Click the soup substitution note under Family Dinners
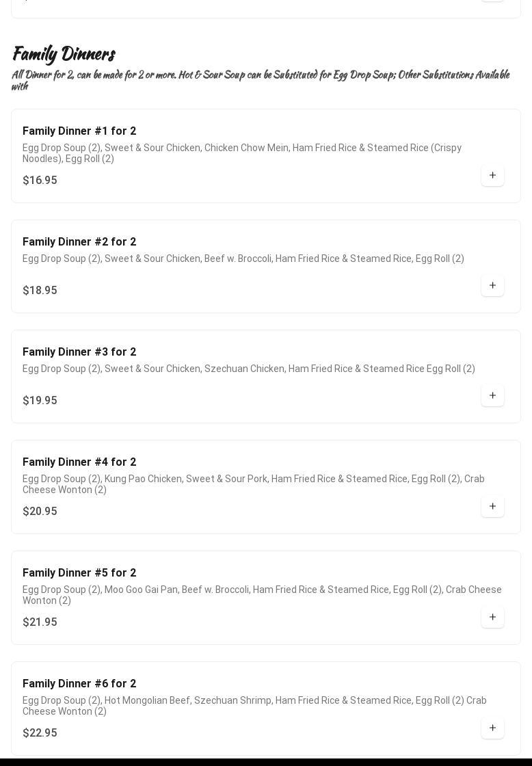This screenshot has width=532, height=766. point(260,79)
